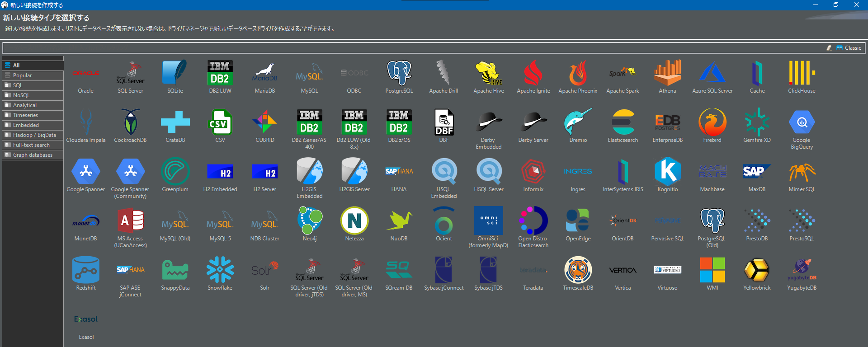Choose the Elasticsearch icon
The height and width of the screenshot is (347, 868).
click(623, 122)
